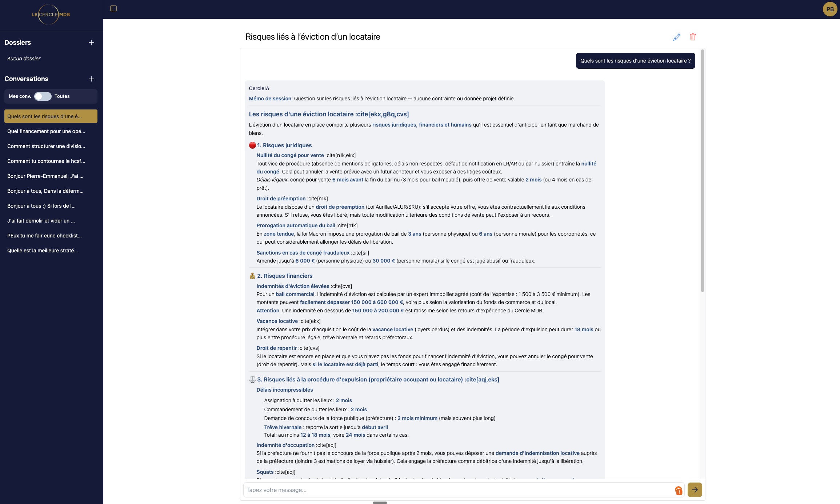Delete this conversation via trash icon

tap(693, 37)
